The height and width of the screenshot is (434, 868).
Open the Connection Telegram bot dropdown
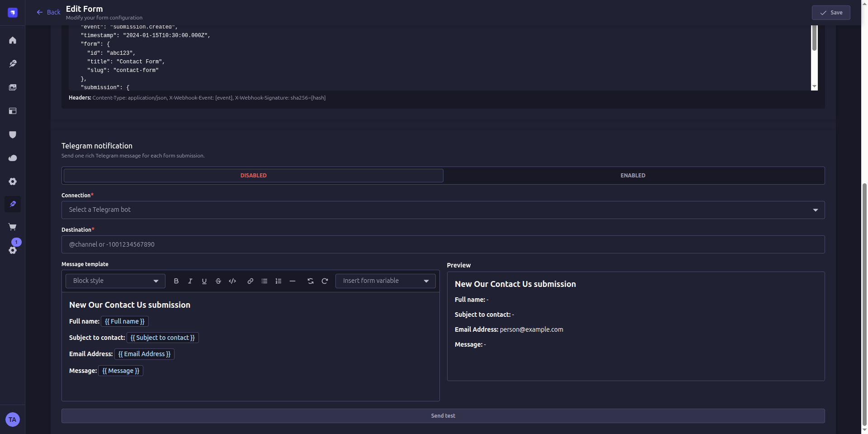443,210
